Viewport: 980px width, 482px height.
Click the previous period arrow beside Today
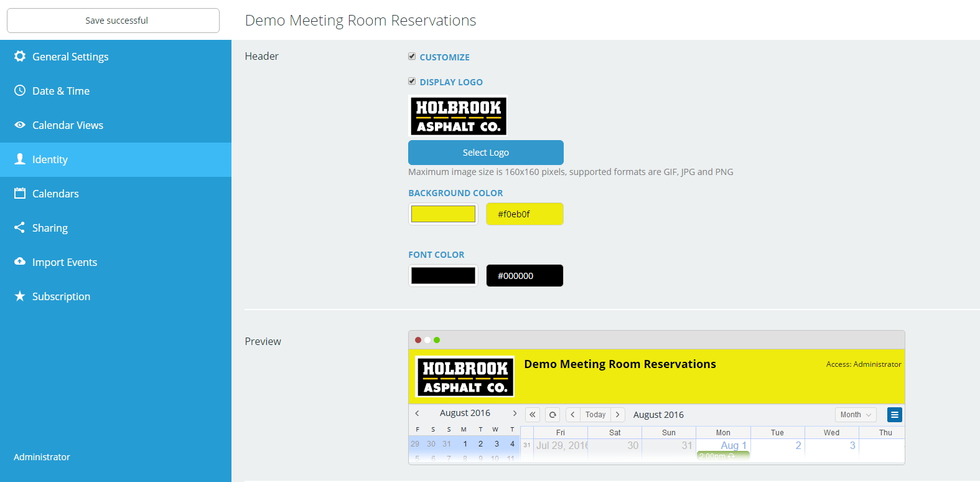[573, 415]
